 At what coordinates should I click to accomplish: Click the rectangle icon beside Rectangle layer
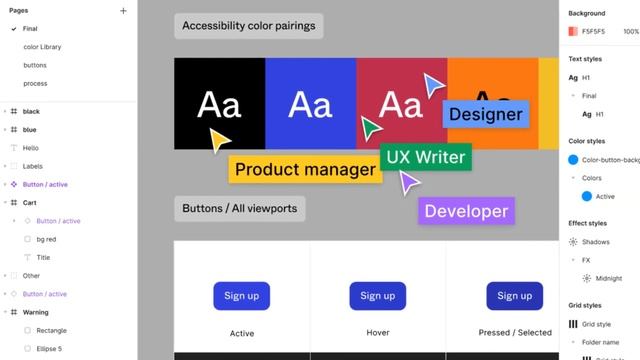coord(27,330)
